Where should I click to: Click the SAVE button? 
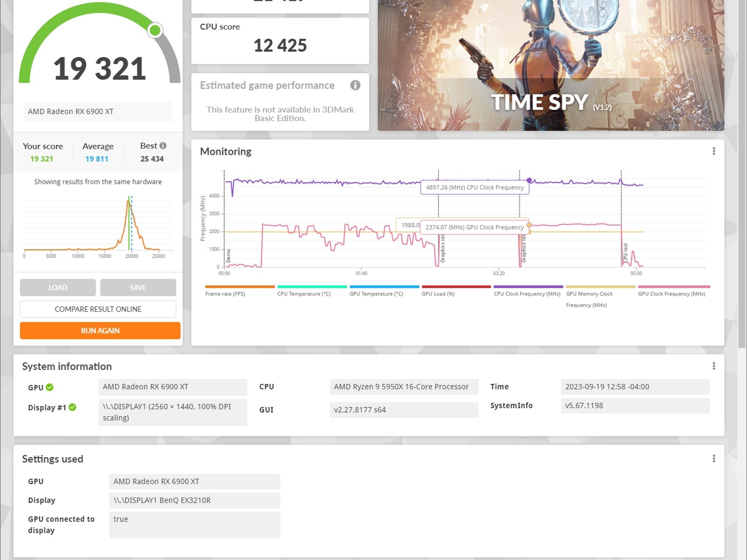138,288
